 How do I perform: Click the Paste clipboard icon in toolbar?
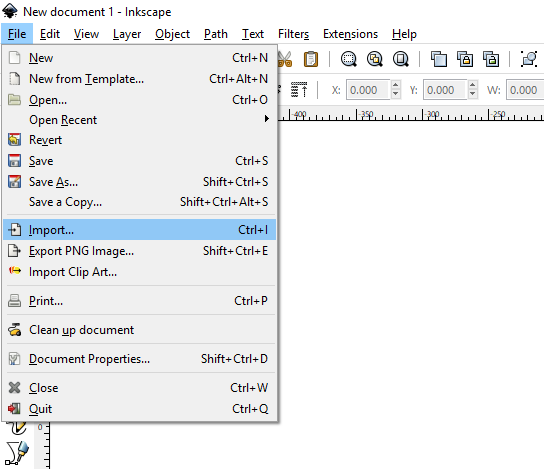click(311, 59)
